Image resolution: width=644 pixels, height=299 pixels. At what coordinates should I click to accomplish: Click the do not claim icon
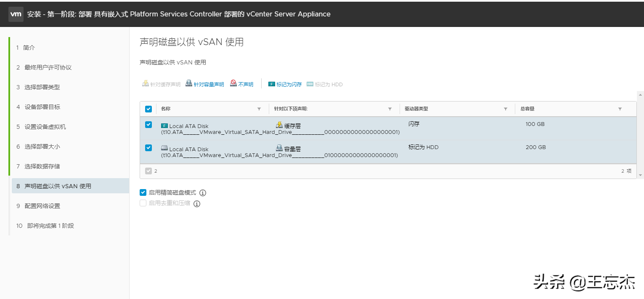coord(233,83)
